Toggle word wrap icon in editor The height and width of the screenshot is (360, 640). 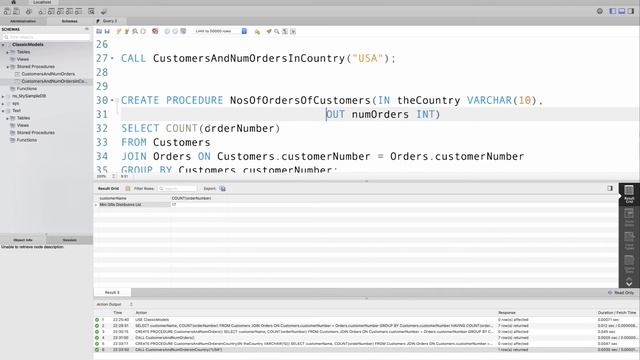coord(293,31)
